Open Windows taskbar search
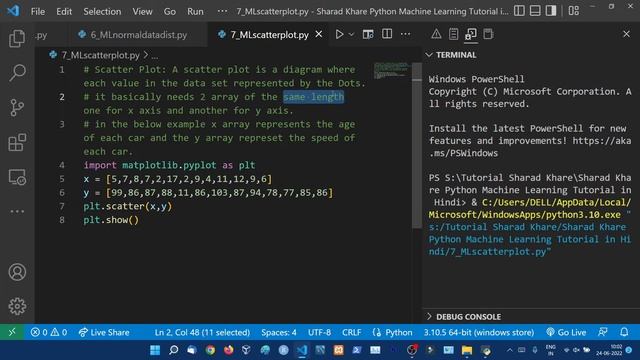The height and width of the screenshot is (360, 640). pyautogui.click(x=173, y=350)
